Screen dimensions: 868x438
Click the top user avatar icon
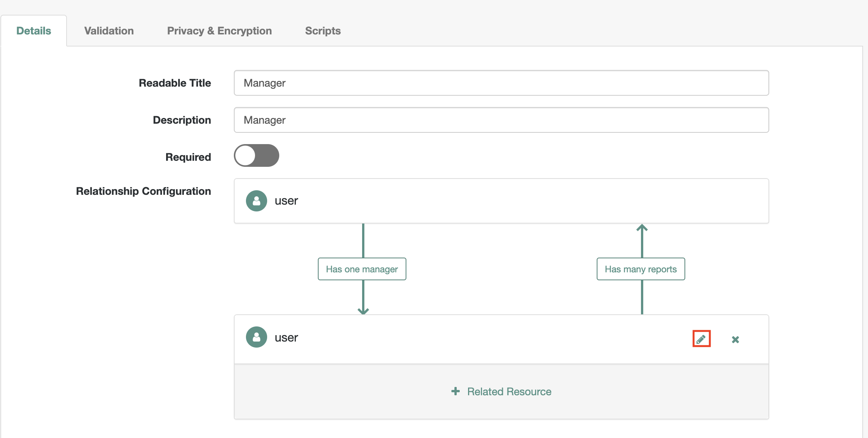click(x=257, y=201)
